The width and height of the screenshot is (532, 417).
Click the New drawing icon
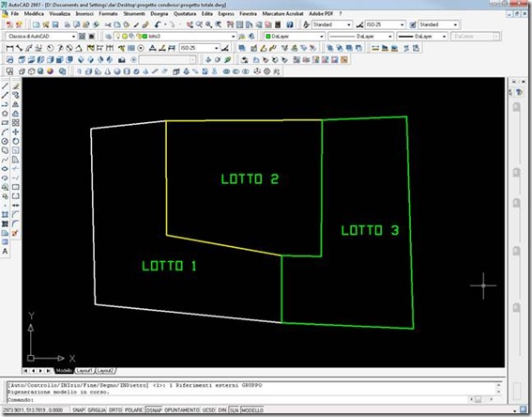[36, 24]
